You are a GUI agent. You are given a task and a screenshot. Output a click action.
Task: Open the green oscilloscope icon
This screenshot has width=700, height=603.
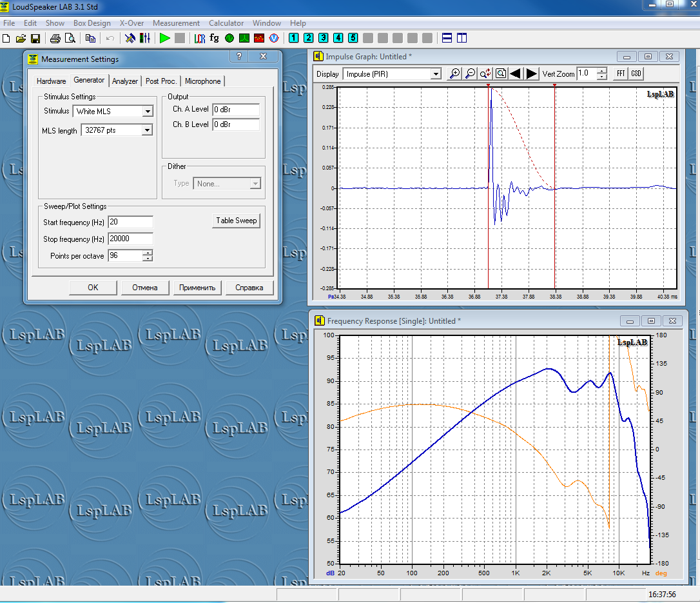pyautogui.click(x=229, y=39)
